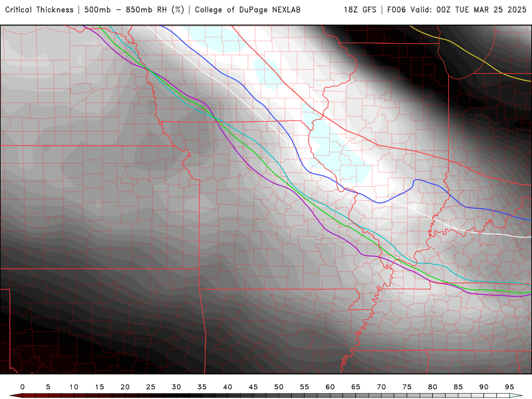532x399 pixels.
Task: Click the colorbar label "80"
Action: [433, 387]
